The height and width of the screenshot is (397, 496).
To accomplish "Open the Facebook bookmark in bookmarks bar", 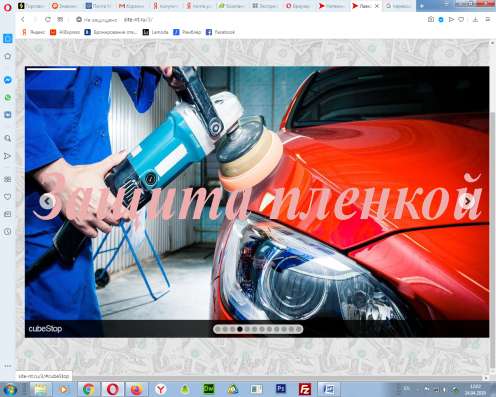I will click(220, 32).
